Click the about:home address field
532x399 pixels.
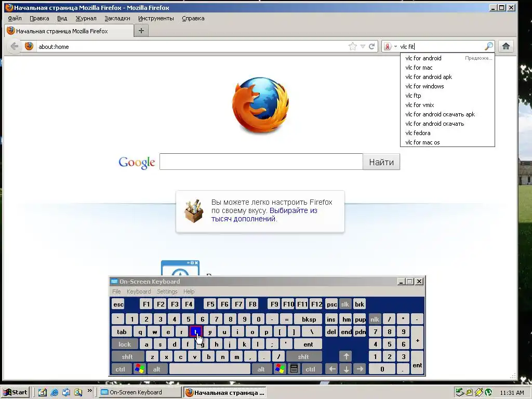tap(192, 46)
